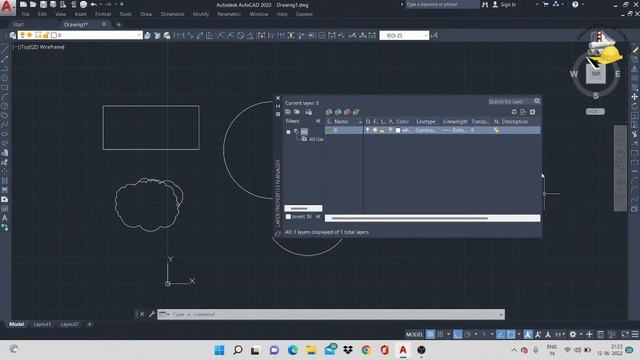The image size is (640, 360).
Task: Click the Make Object's Layer Current icon
Action: coord(148,36)
